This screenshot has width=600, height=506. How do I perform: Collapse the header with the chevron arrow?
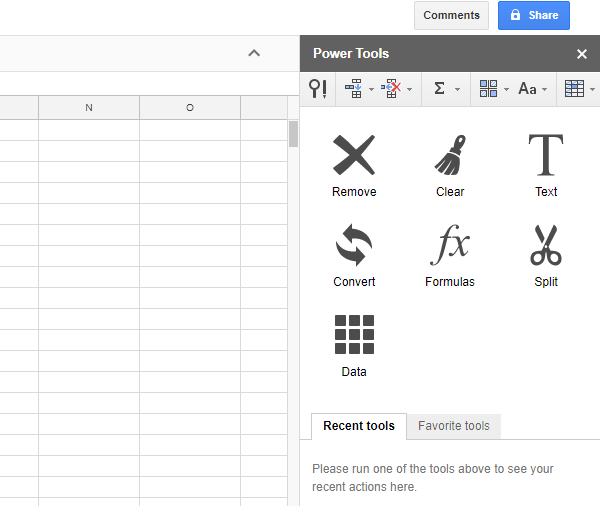[x=254, y=53]
